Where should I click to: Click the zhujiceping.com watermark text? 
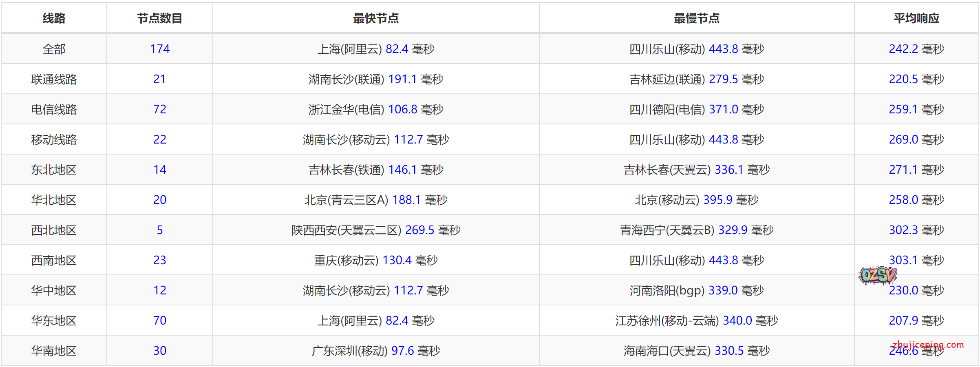pyautogui.click(x=928, y=345)
